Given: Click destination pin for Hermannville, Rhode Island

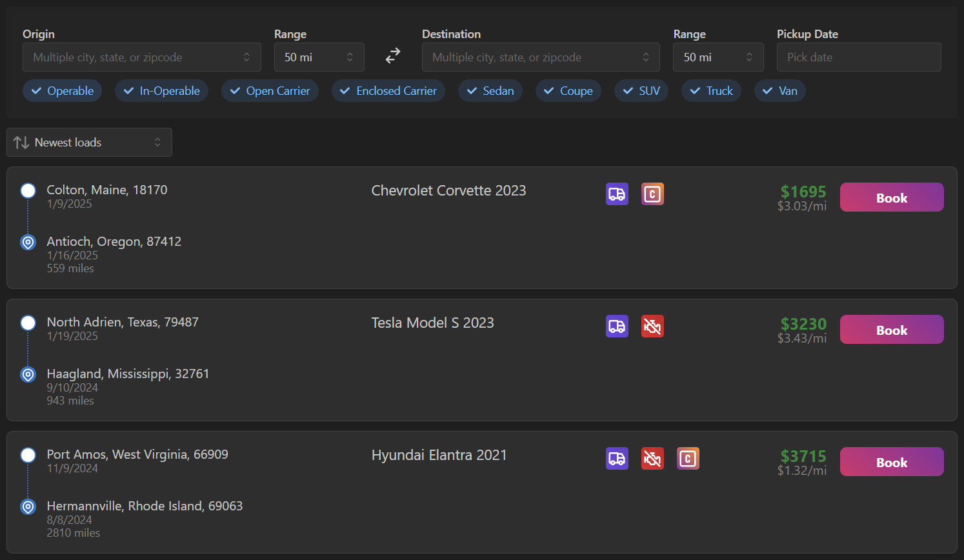Looking at the screenshot, I should pos(28,506).
